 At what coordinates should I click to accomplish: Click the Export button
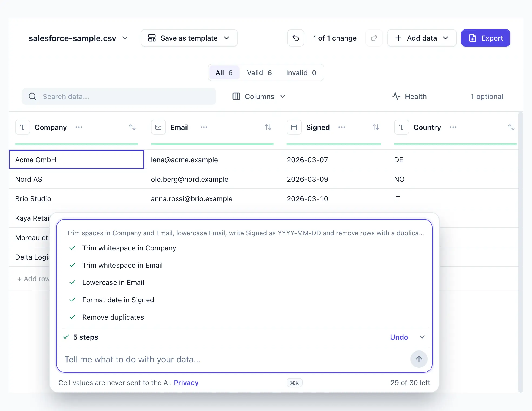pyautogui.click(x=486, y=38)
